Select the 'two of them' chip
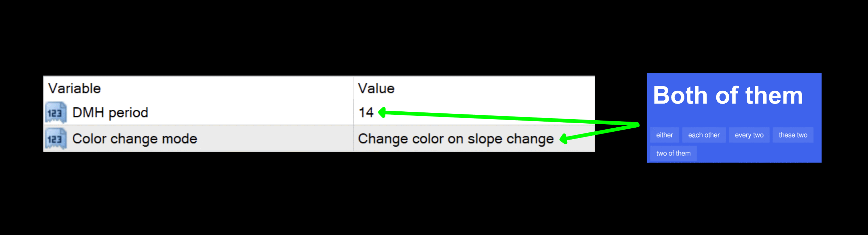Image resolution: width=868 pixels, height=235 pixels. [673, 153]
